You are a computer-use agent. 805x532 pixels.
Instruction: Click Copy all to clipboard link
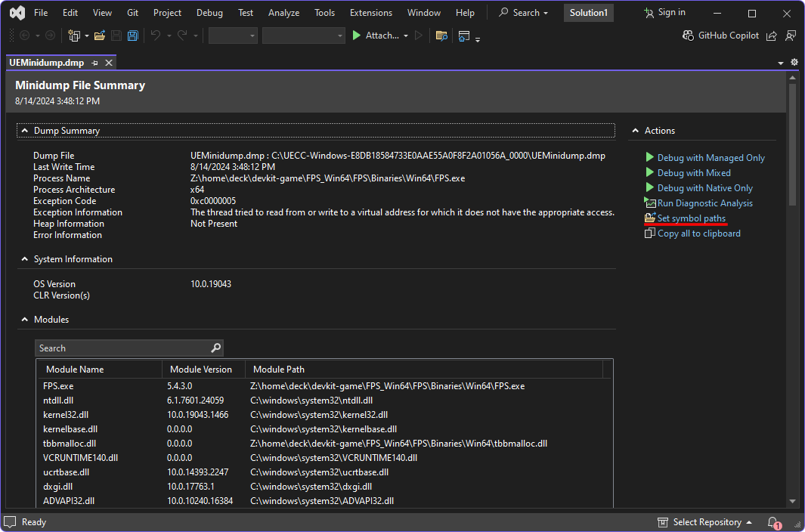698,234
